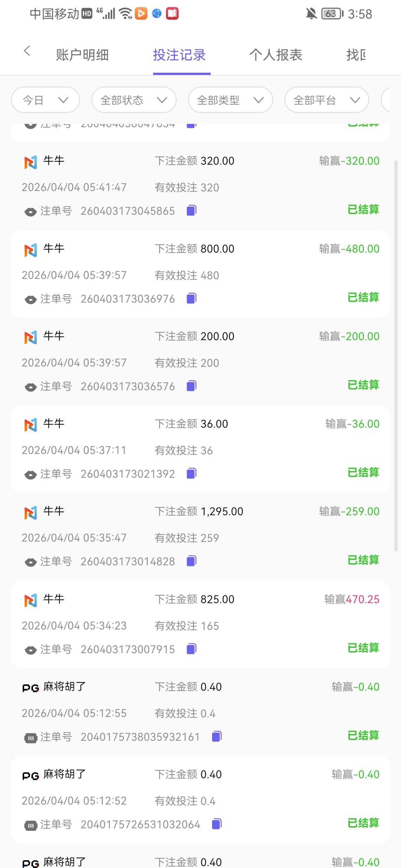Expand the 全部状态 status filter

click(134, 100)
